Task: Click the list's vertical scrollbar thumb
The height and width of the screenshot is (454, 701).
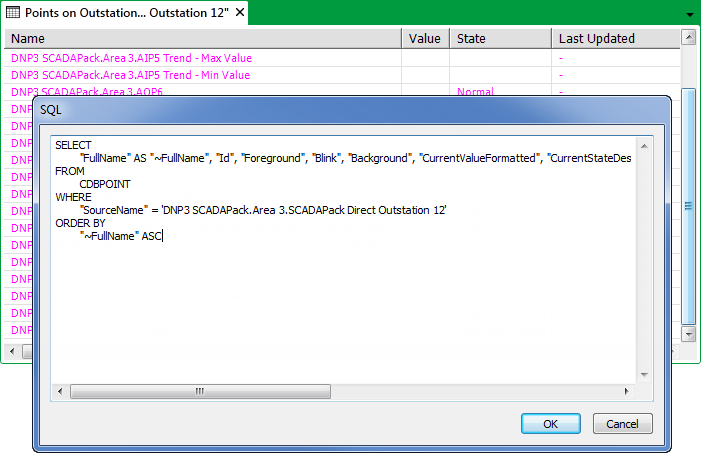Action: [688, 206]
